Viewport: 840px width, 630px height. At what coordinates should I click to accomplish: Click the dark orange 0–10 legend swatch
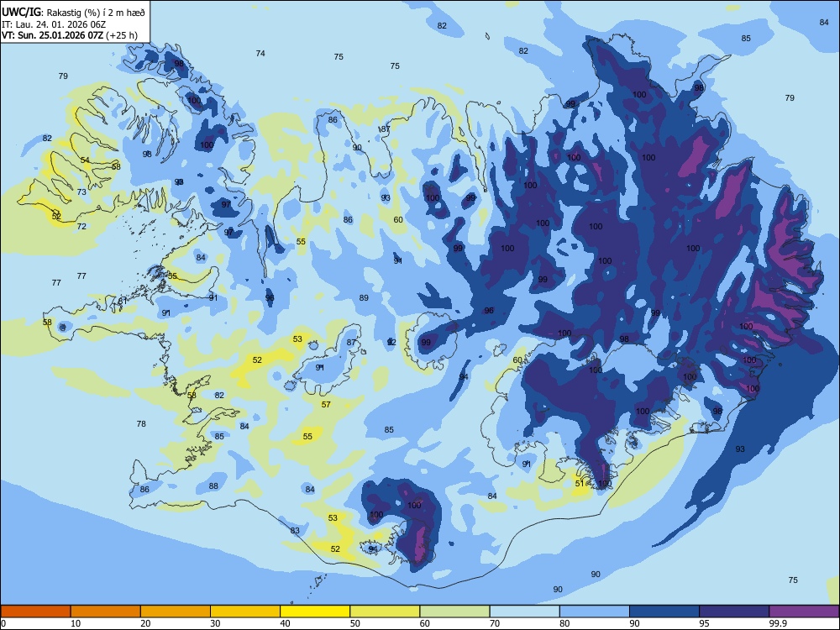tap(35, 612)
